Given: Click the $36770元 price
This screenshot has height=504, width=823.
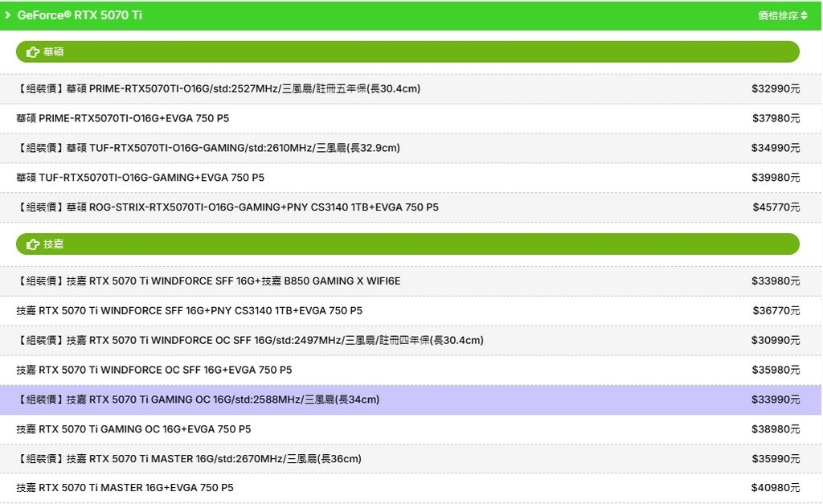Looking at the screenshot, I should pos(776,311).
